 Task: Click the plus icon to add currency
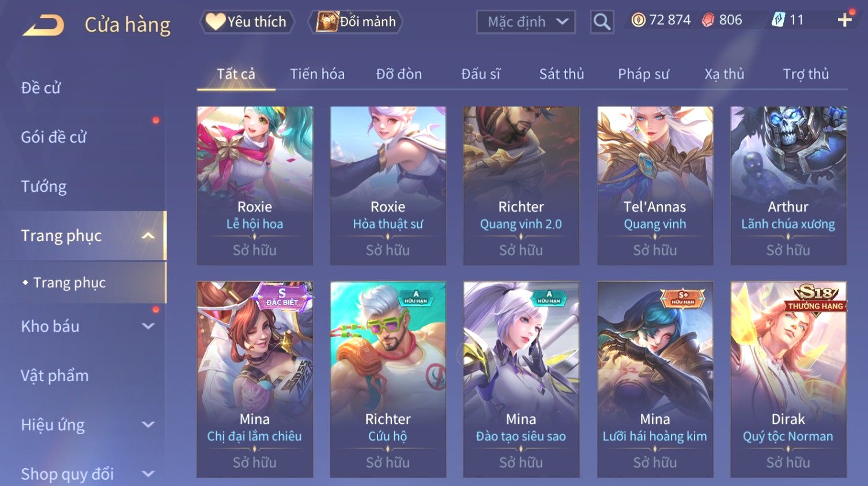point(844,20)
